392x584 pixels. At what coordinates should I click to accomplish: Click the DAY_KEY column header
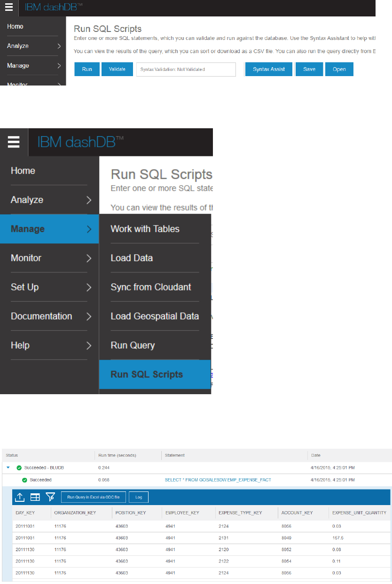tap(25, 513)
